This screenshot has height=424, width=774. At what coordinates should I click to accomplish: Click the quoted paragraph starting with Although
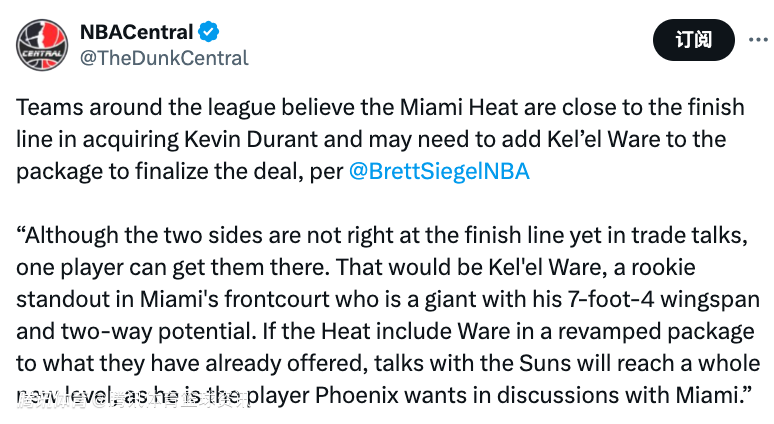(387, 315)
